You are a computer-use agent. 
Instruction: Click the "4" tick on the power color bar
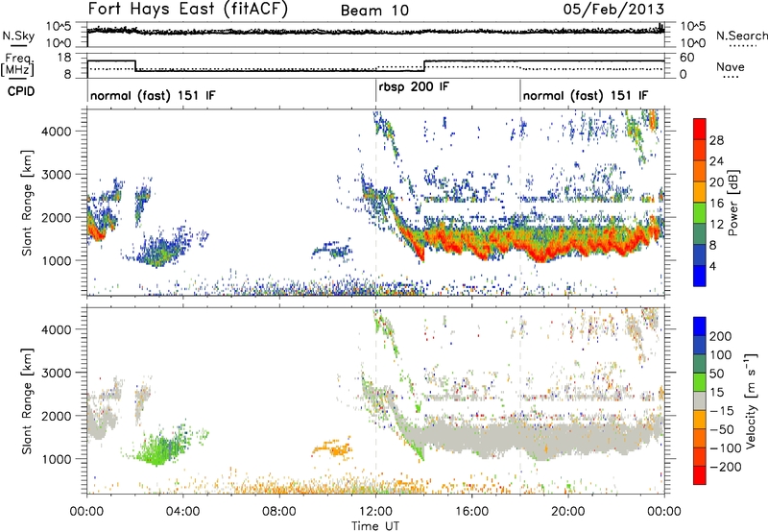pyautogui.click(x=713, y=266)
